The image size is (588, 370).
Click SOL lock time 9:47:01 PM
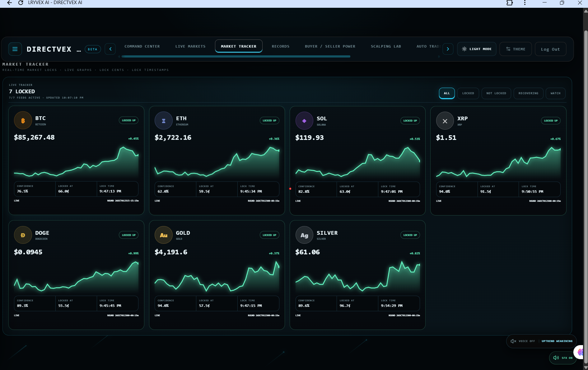(392, 192)
